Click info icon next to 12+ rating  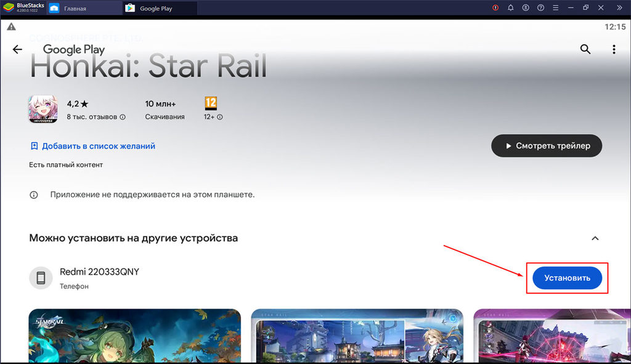(x=220, y=117)
